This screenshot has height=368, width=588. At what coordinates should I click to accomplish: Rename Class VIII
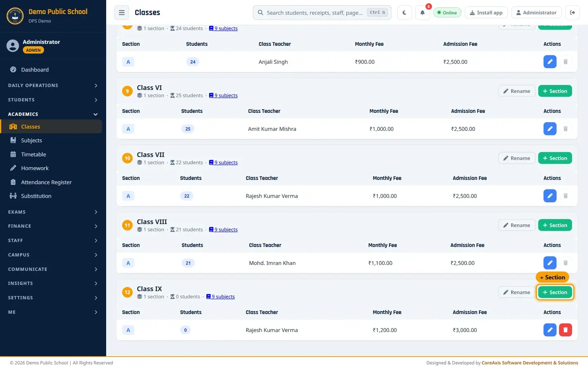pos(517,225)
